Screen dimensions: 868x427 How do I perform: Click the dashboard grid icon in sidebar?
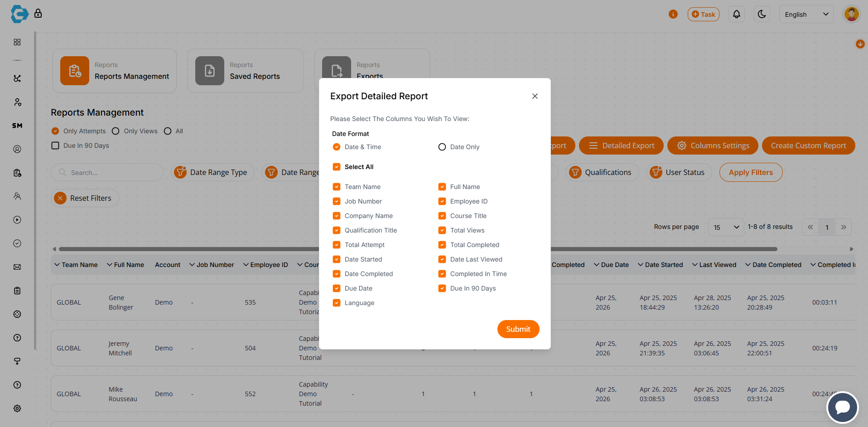pyautogui.click(x=17, y=42)
